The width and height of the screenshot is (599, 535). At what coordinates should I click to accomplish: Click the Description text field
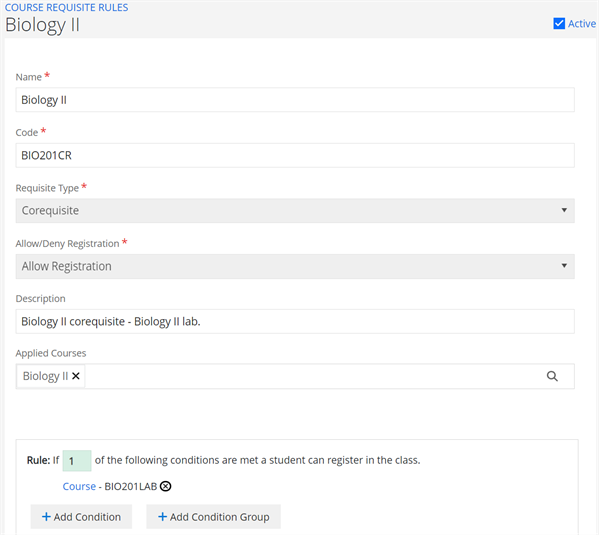pos(295,321)
